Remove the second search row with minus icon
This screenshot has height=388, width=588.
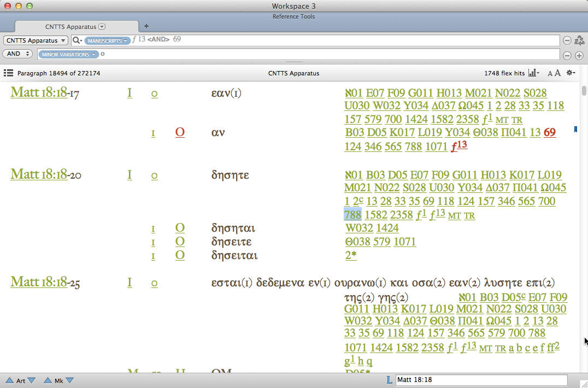pos(567,56)
